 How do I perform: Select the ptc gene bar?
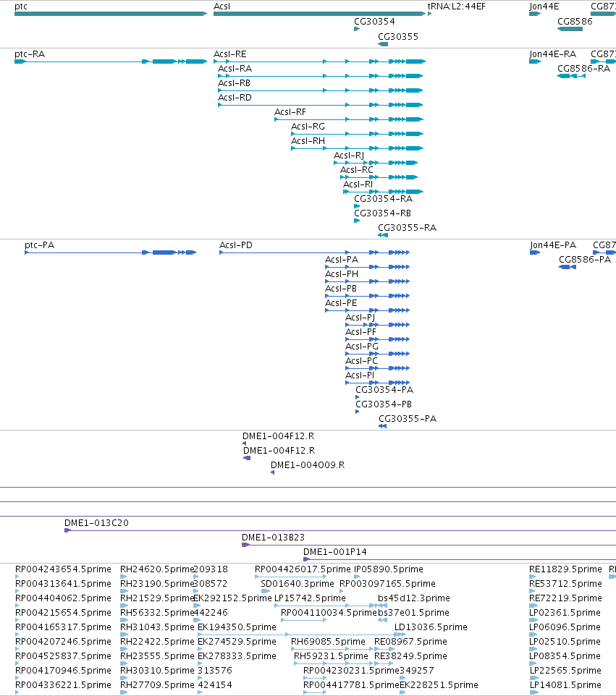(x=111, y=14)
